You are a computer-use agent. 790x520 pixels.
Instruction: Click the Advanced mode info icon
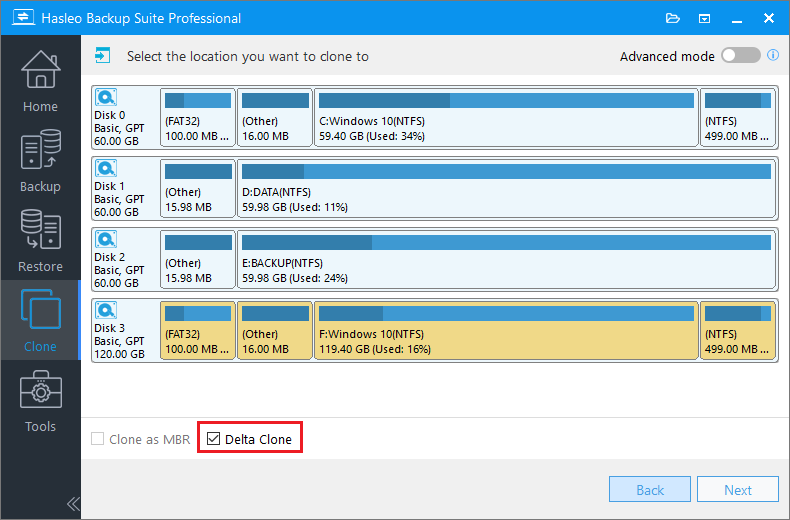pyautogui.click(x=773, y=56)
